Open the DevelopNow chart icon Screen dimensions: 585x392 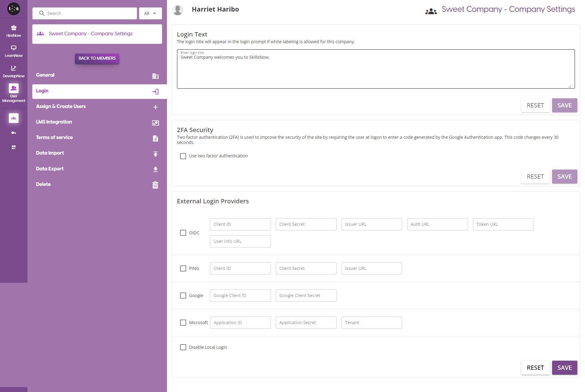click(14, 68)
